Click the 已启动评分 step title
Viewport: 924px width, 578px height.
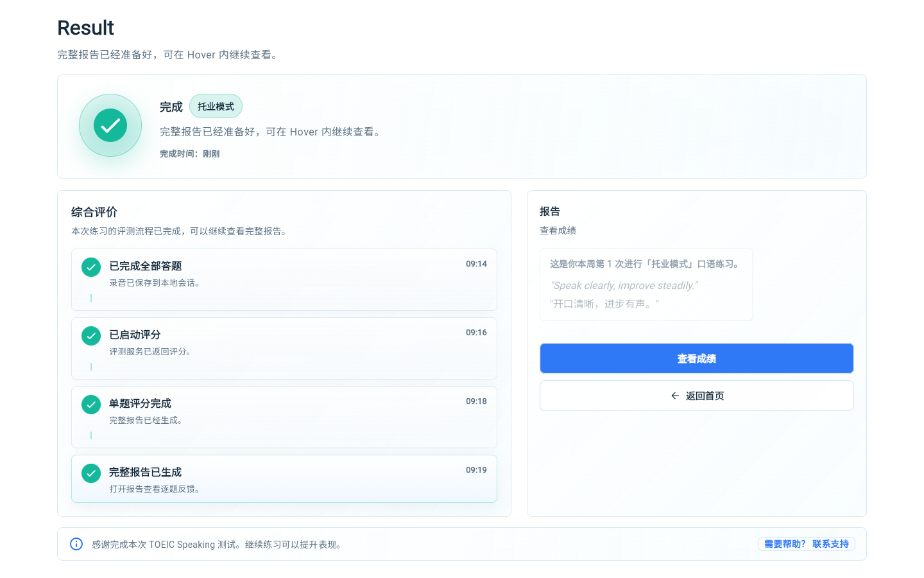point(135,335)
